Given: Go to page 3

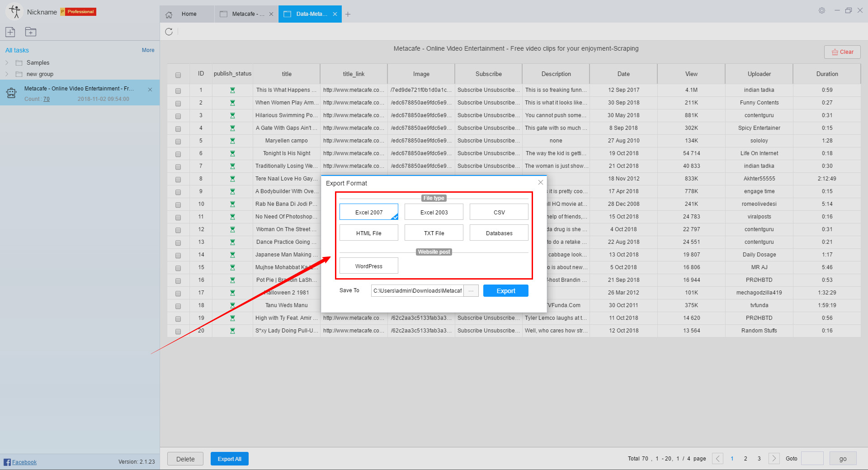Looking at the screenshot, I should pos(759,459).
